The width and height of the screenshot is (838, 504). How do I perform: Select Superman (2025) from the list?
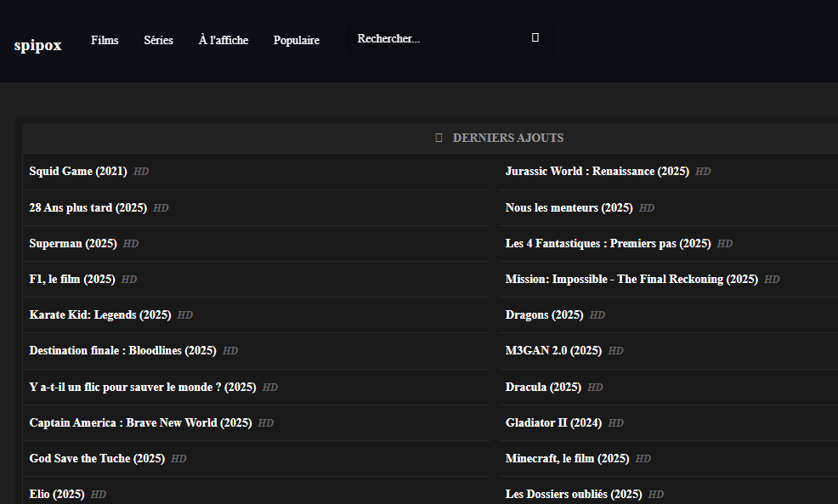pyautogui.click(x=73, y=244)
